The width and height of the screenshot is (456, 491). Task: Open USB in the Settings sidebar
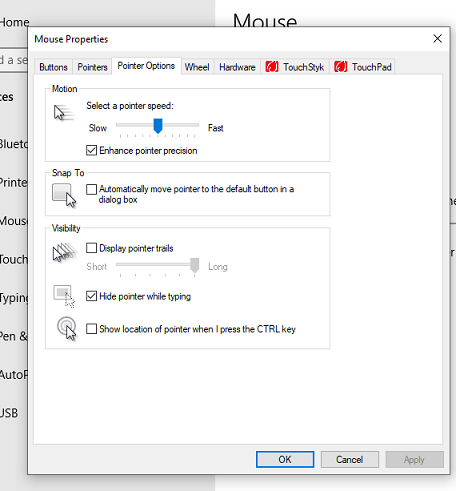tap(9, 413)
